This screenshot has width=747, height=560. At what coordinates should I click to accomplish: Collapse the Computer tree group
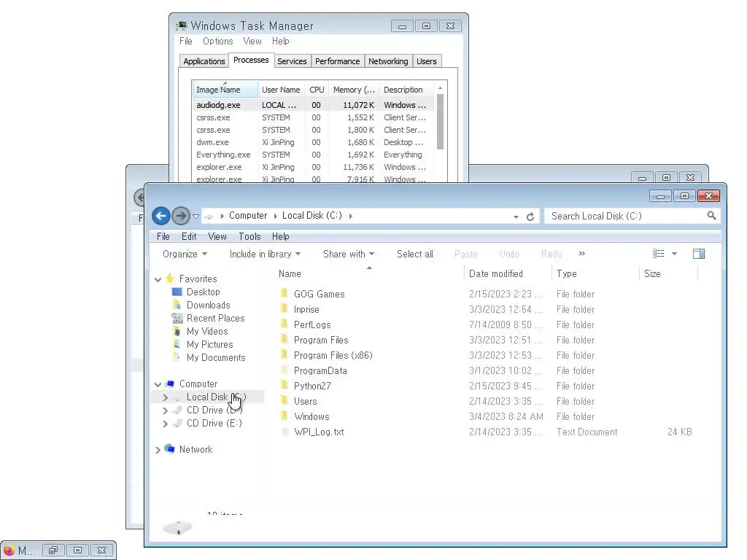158,384
